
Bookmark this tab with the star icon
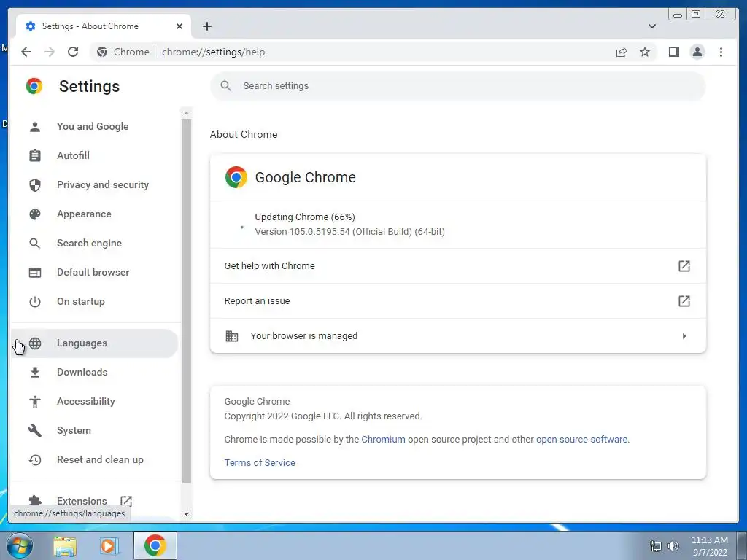[645, 52]
